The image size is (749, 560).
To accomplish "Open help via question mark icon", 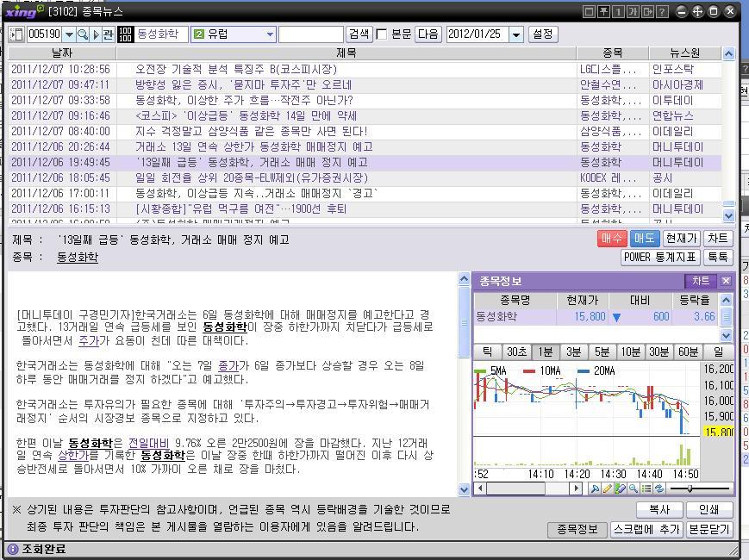I will point(662,11).
